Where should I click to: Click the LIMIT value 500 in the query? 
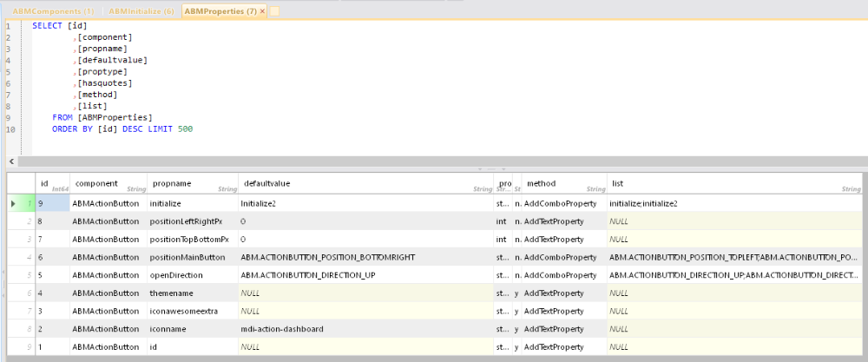(x=186, y=129)
